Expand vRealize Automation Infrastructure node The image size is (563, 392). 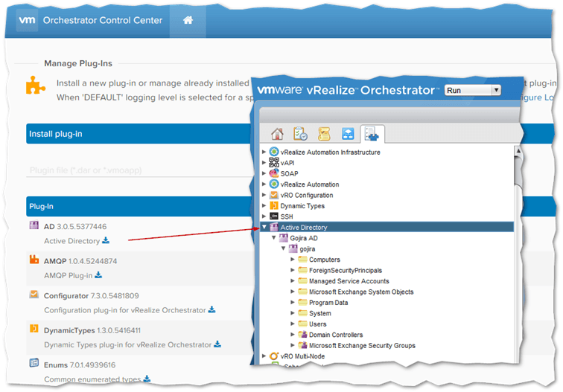click(x=264, y=152)
